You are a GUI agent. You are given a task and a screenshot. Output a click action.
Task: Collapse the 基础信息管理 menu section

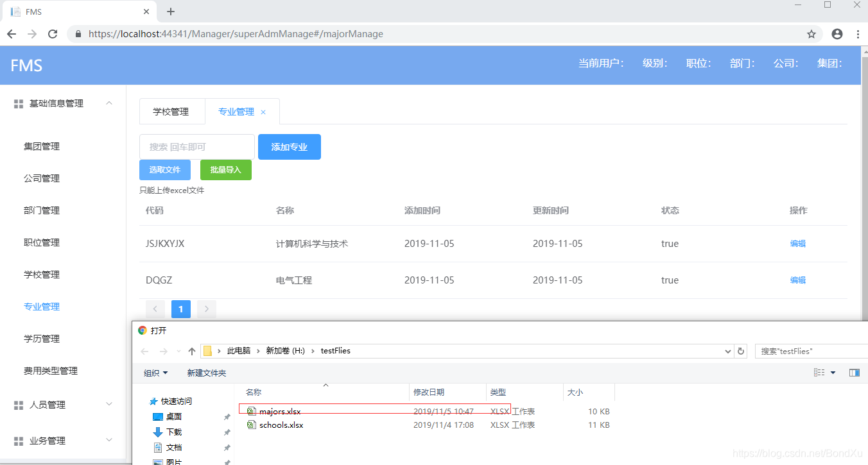(x=108, y=103)
